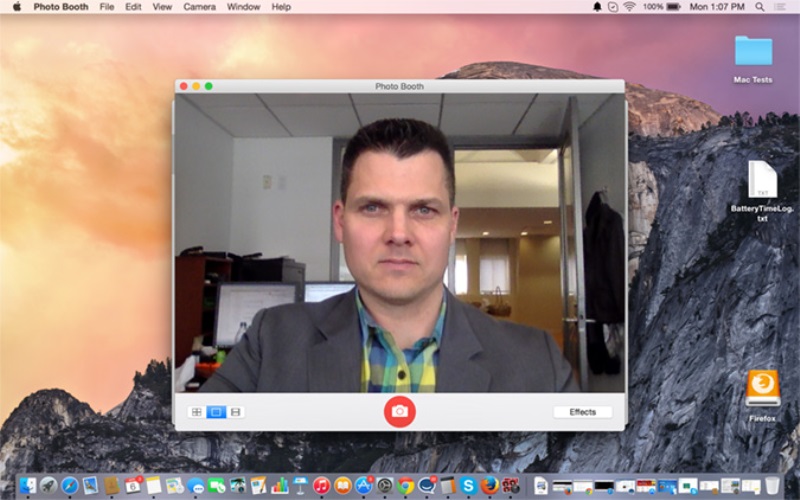This screenshot has width=800, height=500.
Task: Open the Window menu
Action: pyautogui.click(x=243, y=7)
